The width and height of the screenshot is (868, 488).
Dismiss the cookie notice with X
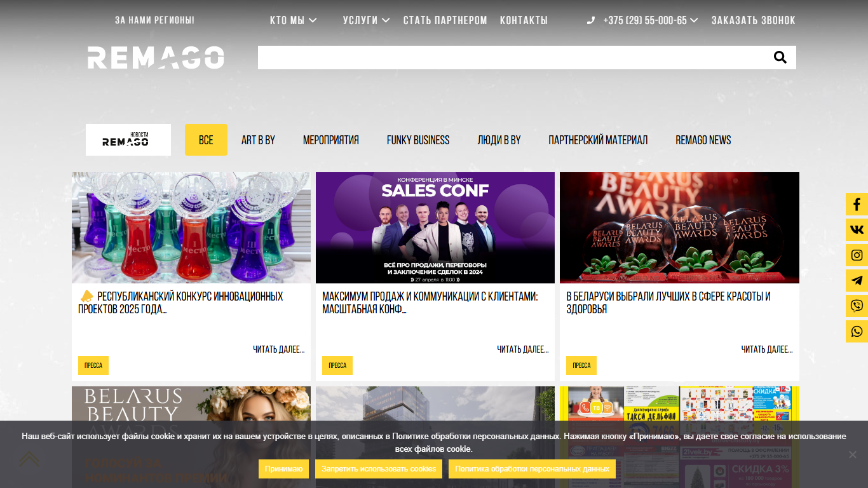(853, 454)
